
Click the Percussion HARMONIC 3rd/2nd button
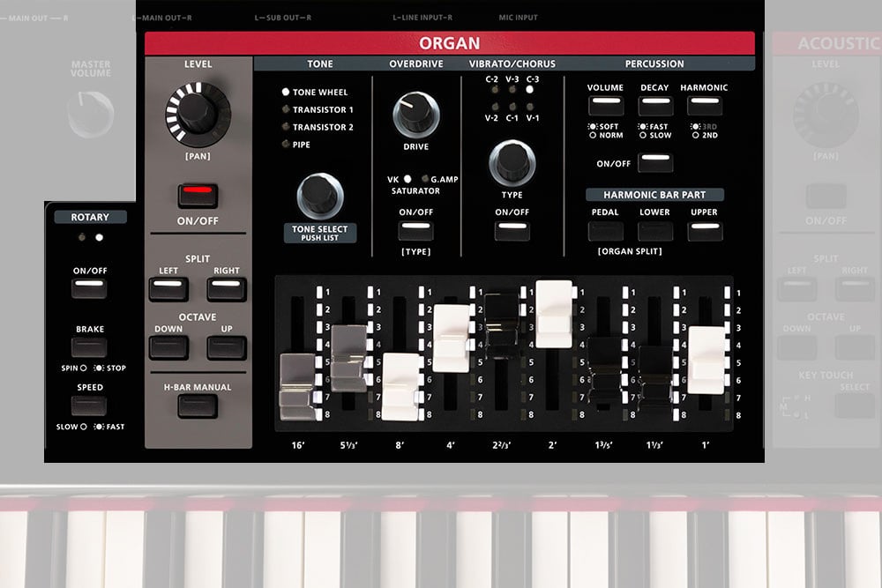(x=705, y=104)
